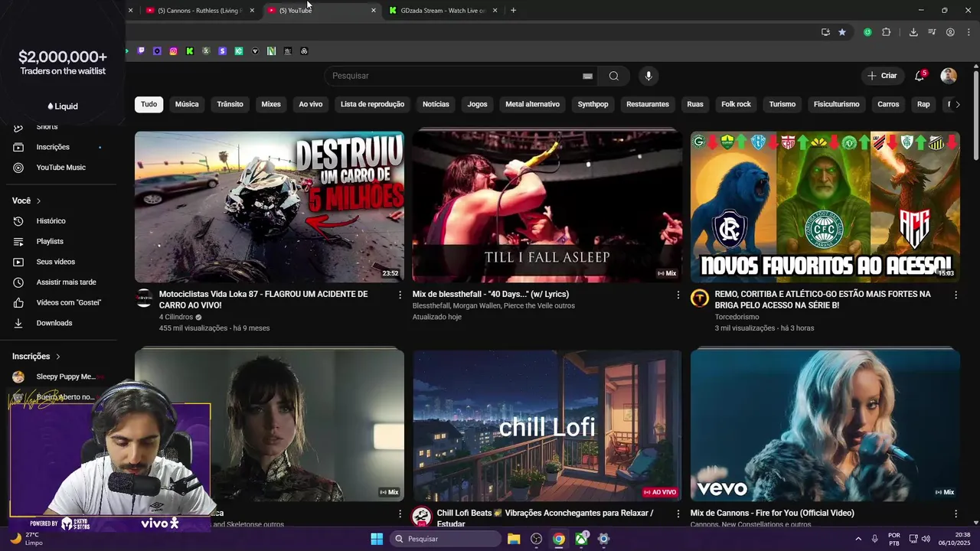The image size is (980, 551).
Task: Close the GDzada Stream browser tab
Action: pyautogui.click(x=495, y=11)
